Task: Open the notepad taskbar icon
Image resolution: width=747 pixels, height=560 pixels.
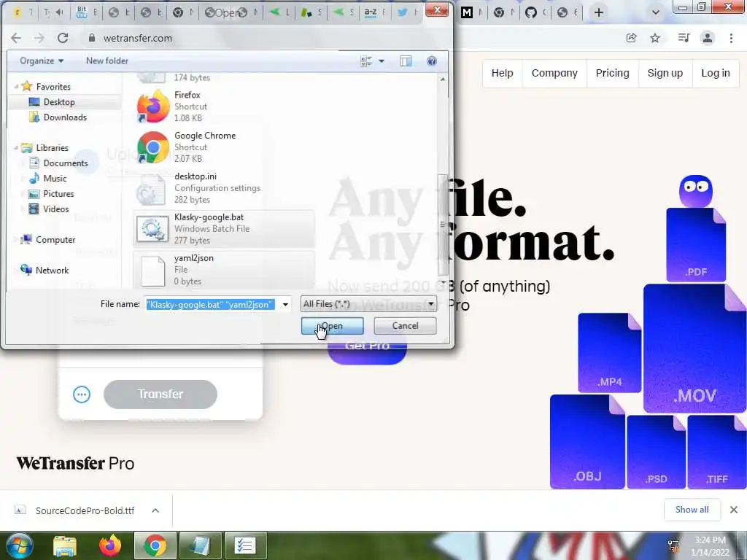Action: pos(201,545)
